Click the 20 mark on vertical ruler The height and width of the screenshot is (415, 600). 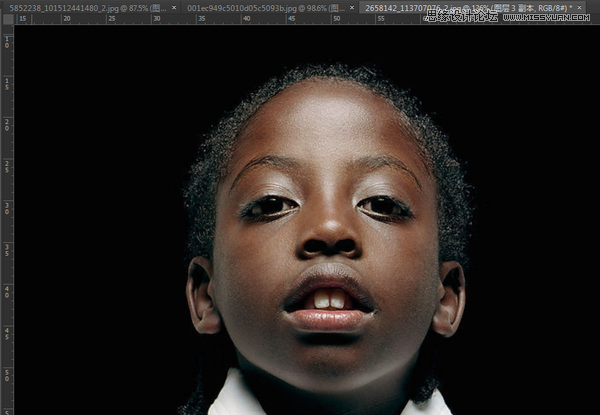coord(7,125)
